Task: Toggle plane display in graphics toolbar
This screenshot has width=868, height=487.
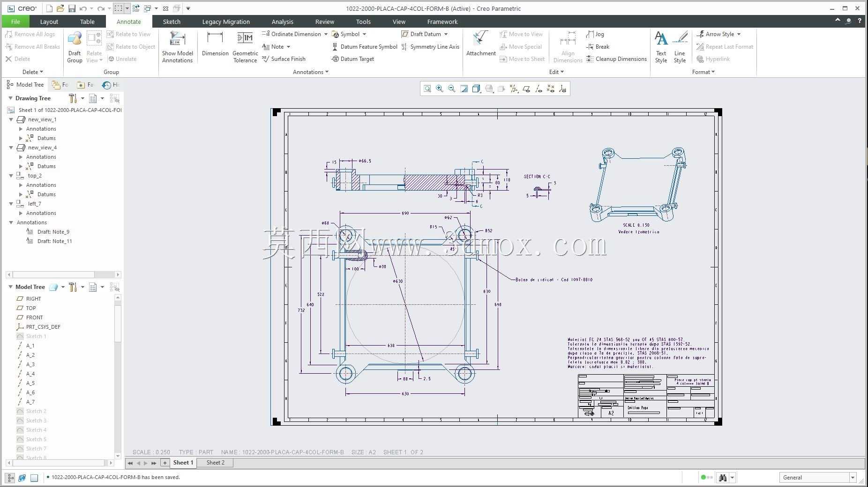Action: point(526,89)
